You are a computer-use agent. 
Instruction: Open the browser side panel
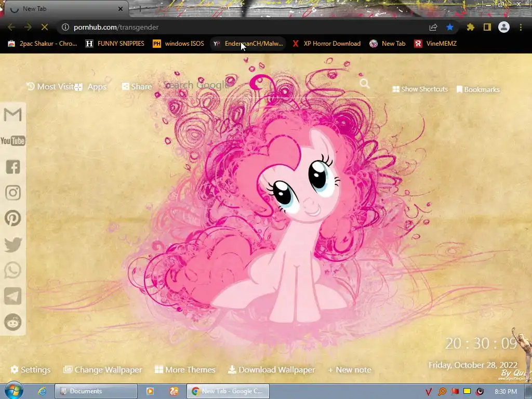point(487,27)
